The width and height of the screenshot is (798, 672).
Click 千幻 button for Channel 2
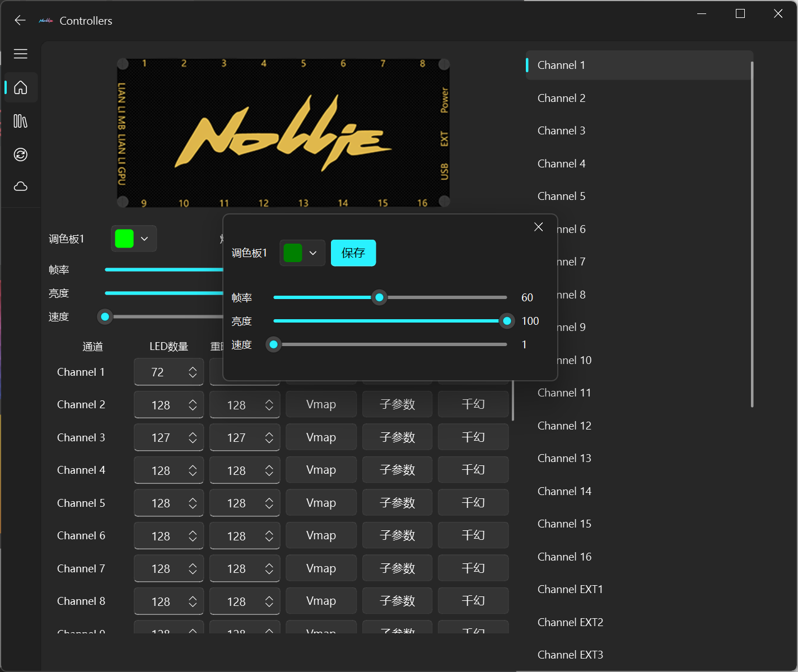[473, 404]
